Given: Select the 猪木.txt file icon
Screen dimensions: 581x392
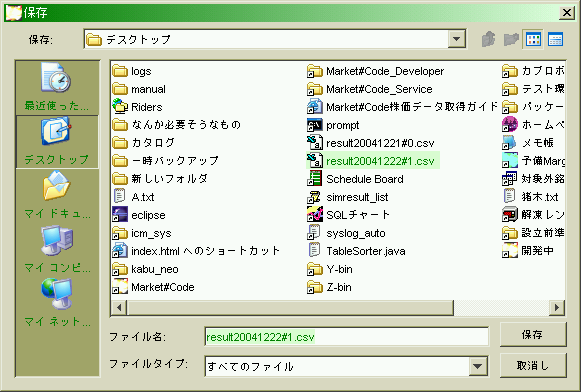Looking at the screenshot, I should pyautogui.click(x=509, y=197).
